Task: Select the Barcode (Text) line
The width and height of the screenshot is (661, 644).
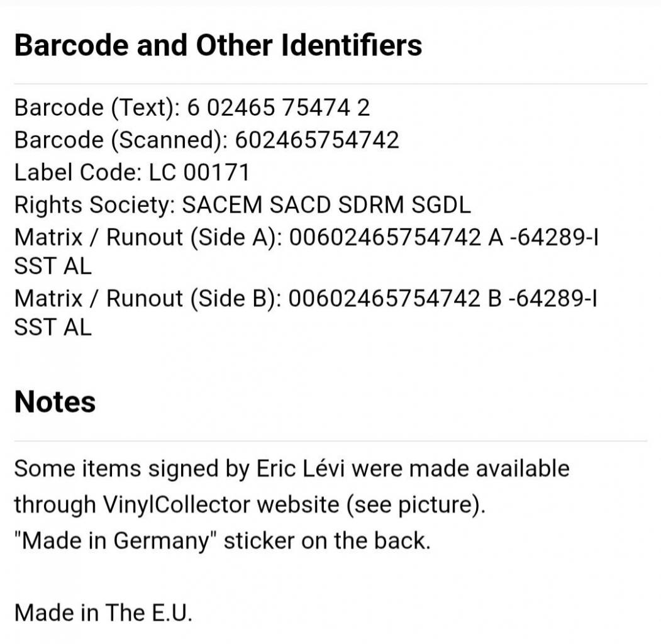Action: (x=192, y=108)
